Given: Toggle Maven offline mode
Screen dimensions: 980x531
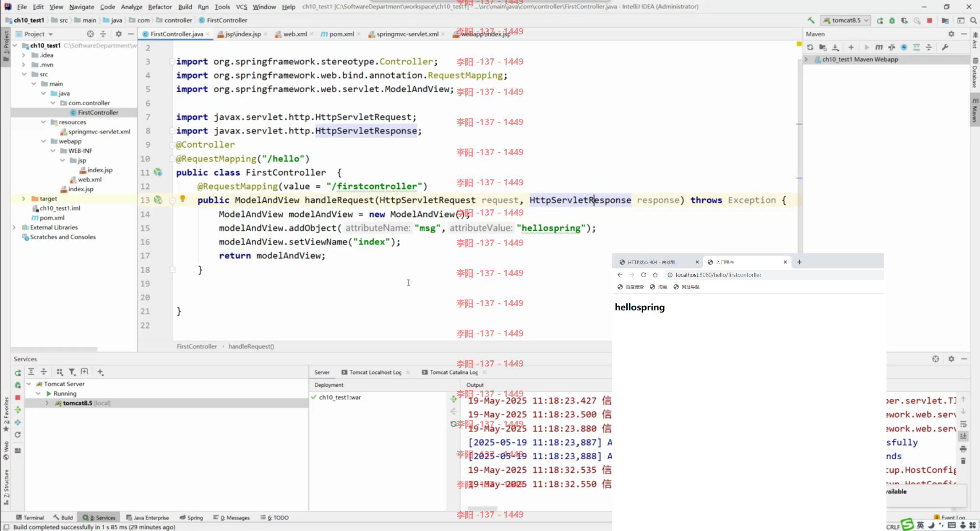Looking at the screenshot, I should (891, 47).
